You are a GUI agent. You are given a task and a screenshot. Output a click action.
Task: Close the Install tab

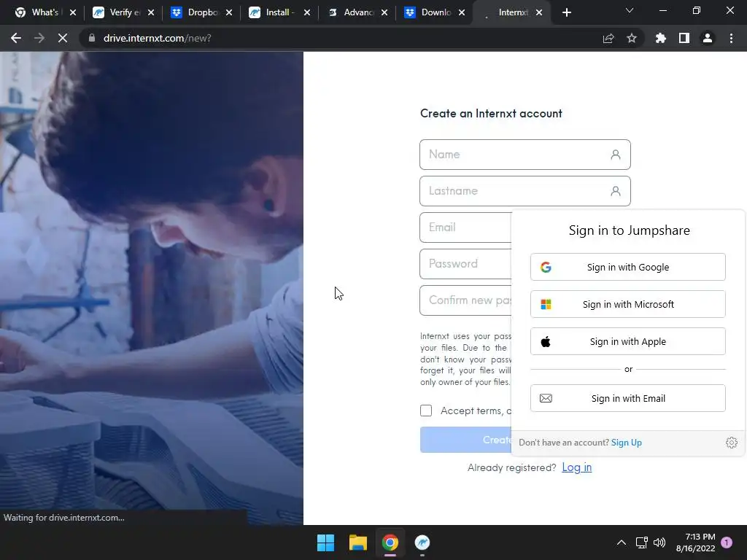pyautogui.click(x=307, y=12)
